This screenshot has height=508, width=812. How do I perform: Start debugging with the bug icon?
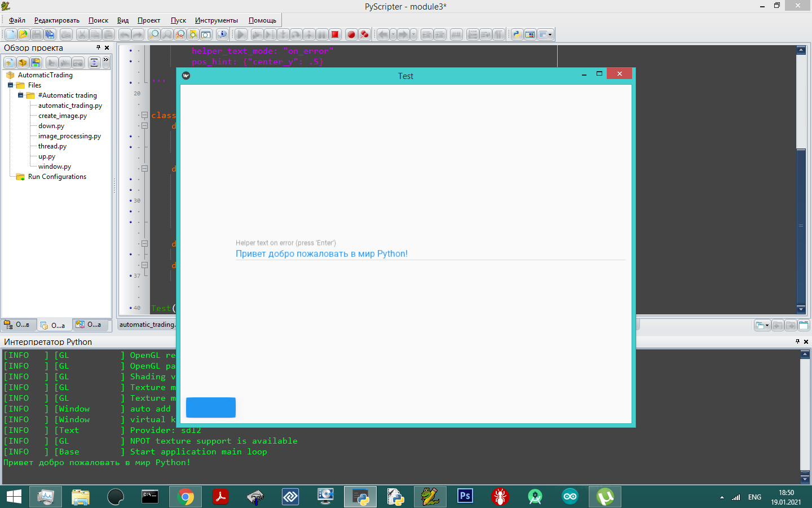(257, 34)
